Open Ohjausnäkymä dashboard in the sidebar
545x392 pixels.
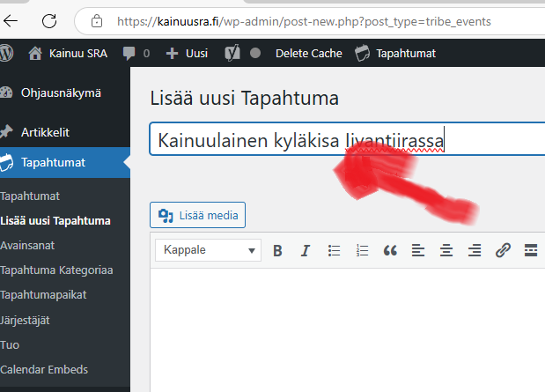[x=61, y=92]
